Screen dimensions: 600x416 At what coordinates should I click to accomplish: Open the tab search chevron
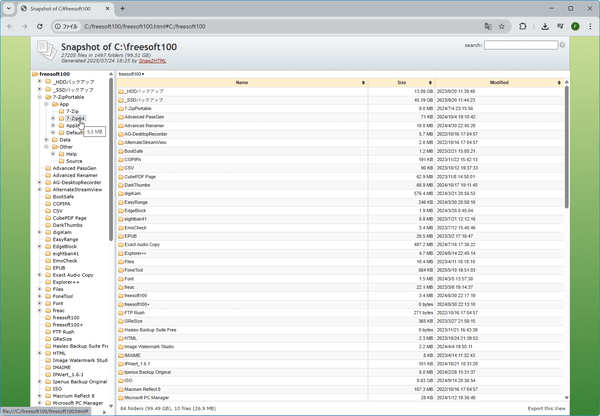point(8,8)
